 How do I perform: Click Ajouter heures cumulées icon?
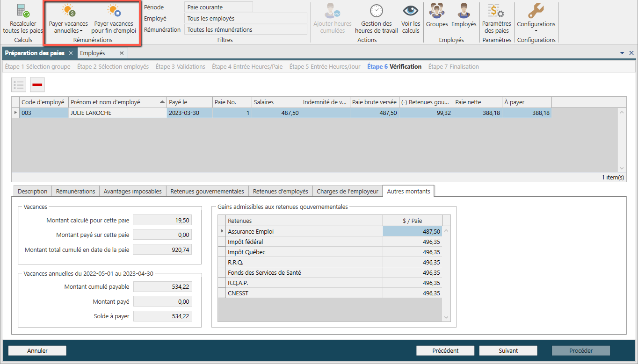tap(333, 10)
